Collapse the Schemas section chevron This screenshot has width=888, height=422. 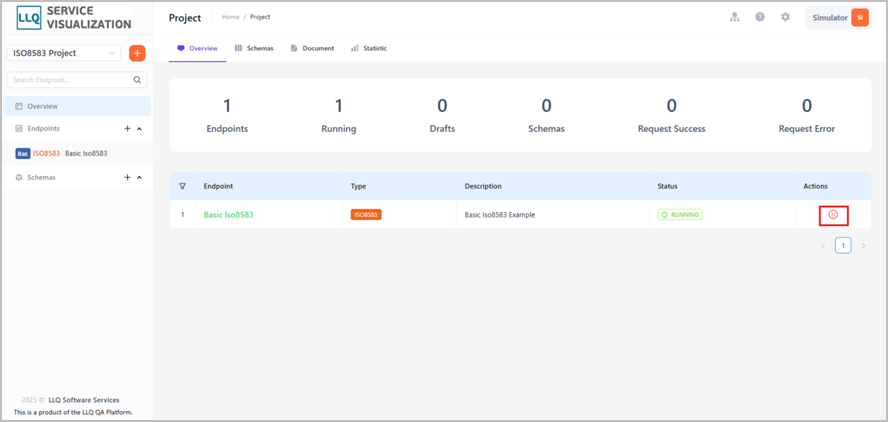139,177
